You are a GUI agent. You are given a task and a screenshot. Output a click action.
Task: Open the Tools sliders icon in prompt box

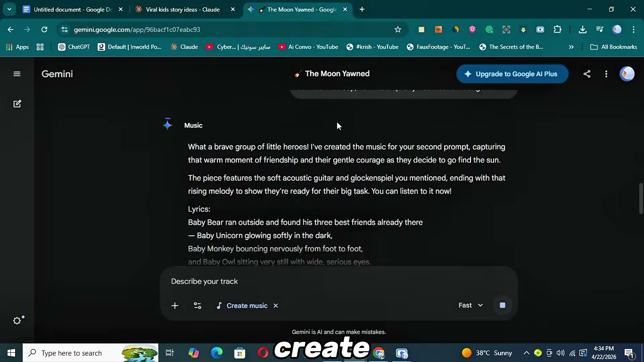point(198,306)
